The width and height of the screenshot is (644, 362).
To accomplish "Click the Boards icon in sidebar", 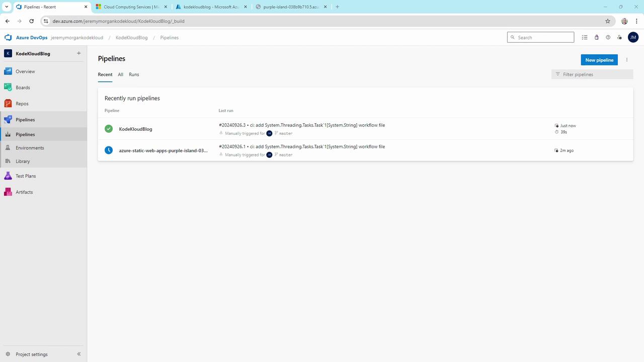I will pos(8,87).
